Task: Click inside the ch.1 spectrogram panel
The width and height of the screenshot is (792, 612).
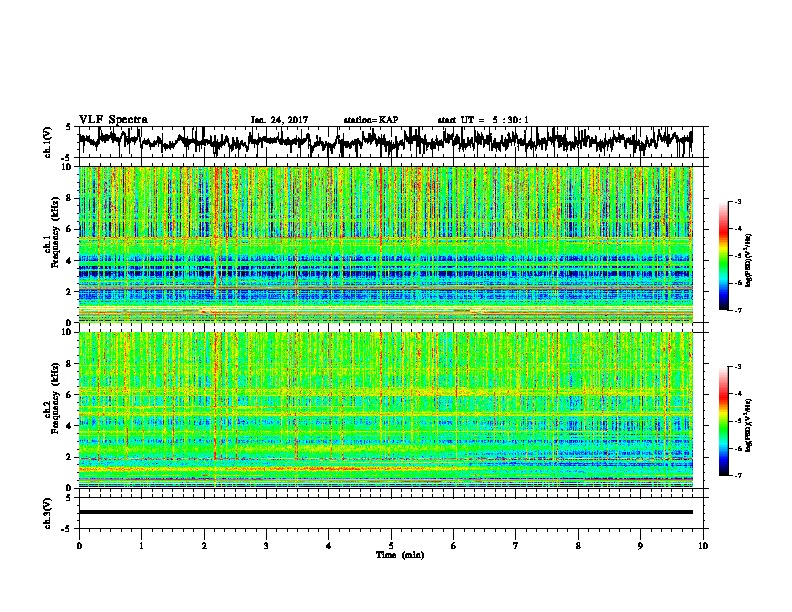Action: 385,244
